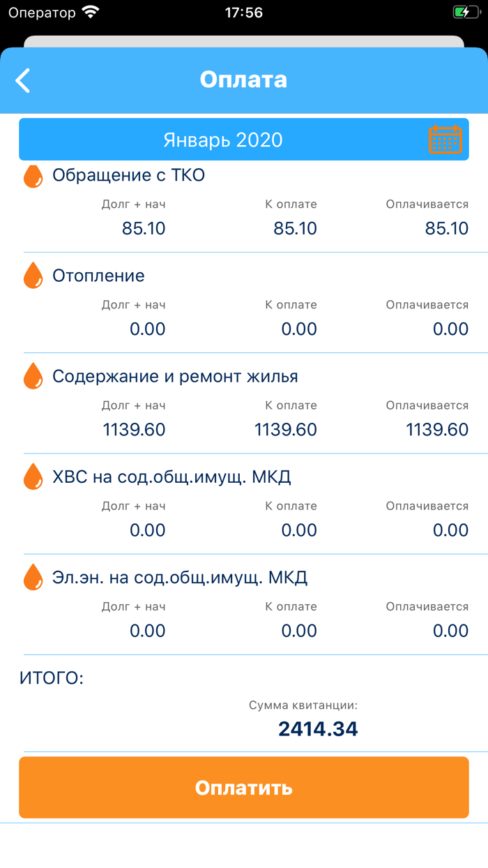Tap the back arrow on the Оплата header

click(x=22, y=80)
